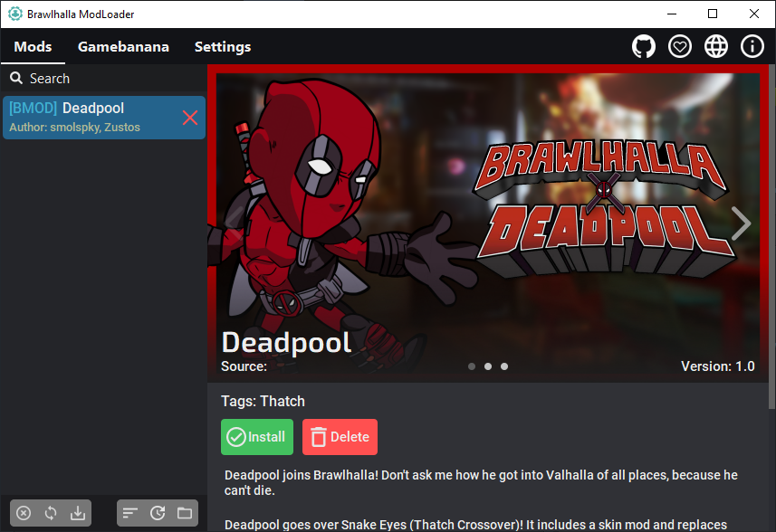This screenshot has width=776, height=532.
Task: Click the download tray icon
Action: pos(78,513)
